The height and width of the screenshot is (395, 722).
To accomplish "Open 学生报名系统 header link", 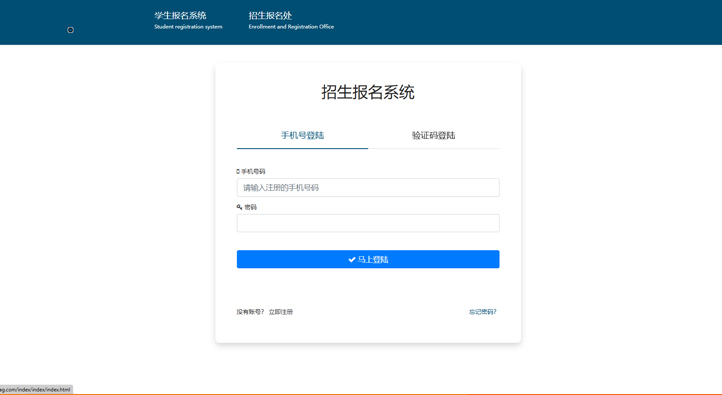I will (x=188, y=20).
